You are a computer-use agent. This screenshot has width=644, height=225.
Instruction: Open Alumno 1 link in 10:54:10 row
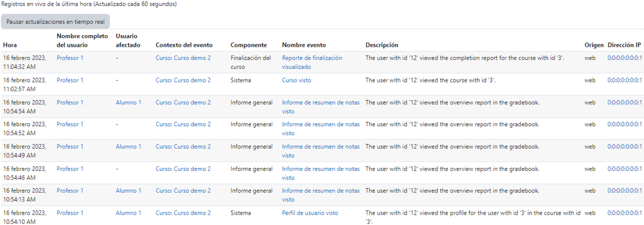point(128,213)
